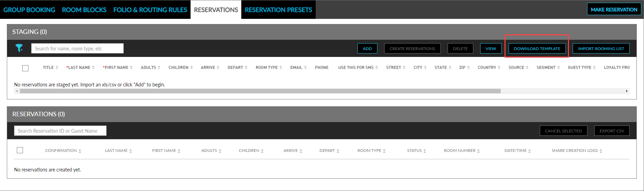The image size is (644, 191).
Task: Click the staging horizontal scrollbar thumb
Action: coord(260,91)
